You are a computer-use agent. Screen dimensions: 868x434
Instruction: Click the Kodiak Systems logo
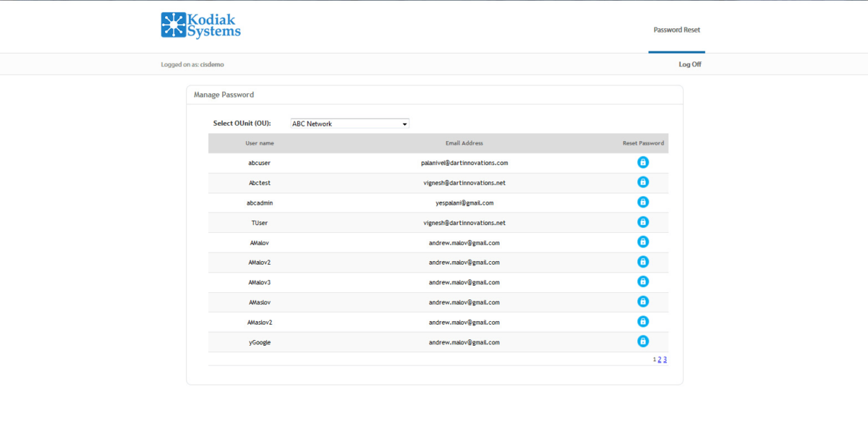(200, 25)
